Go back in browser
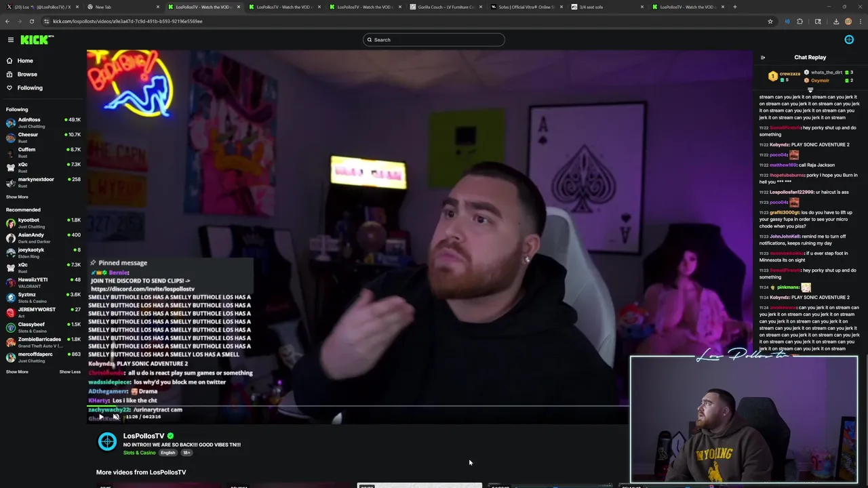This screenshot has width=868, height=488. (7, 21)
